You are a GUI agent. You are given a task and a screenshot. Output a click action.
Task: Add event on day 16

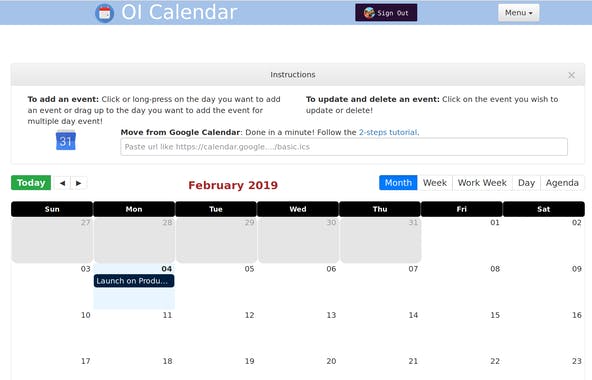click(x=544, y=332)
